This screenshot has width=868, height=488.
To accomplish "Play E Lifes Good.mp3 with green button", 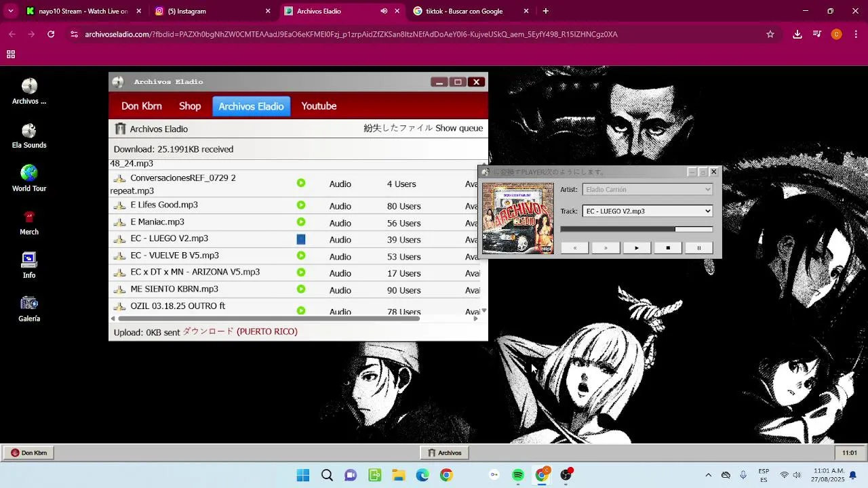I will (x=301, y=205).
